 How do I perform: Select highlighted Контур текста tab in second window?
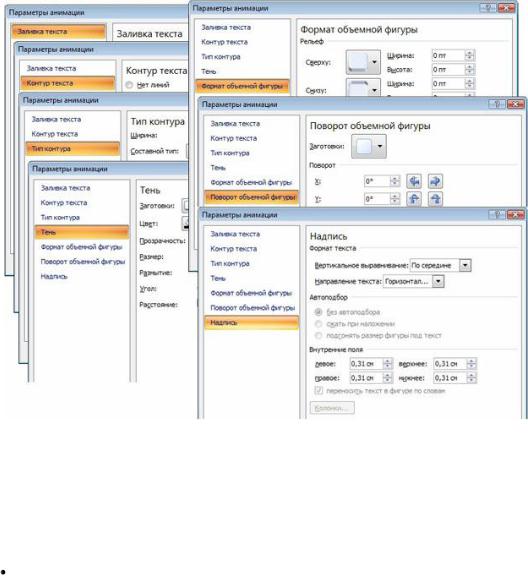tap(68, 83)
